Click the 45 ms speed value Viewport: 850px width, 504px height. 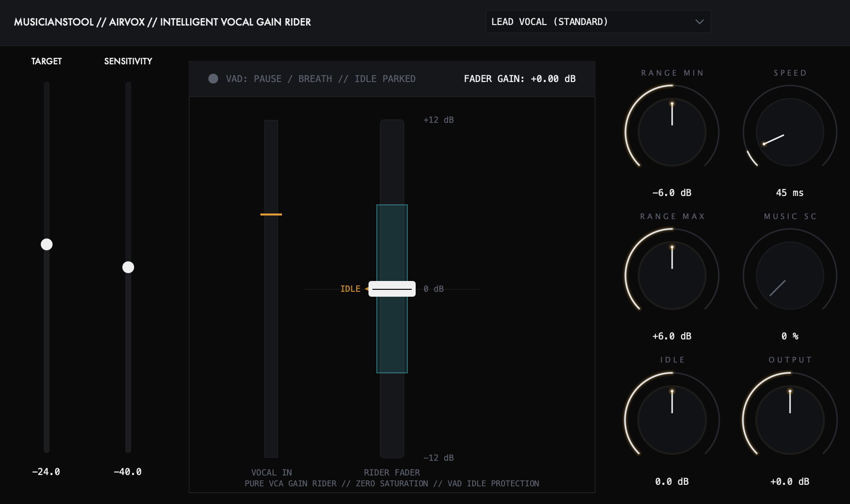coord(790,193)
